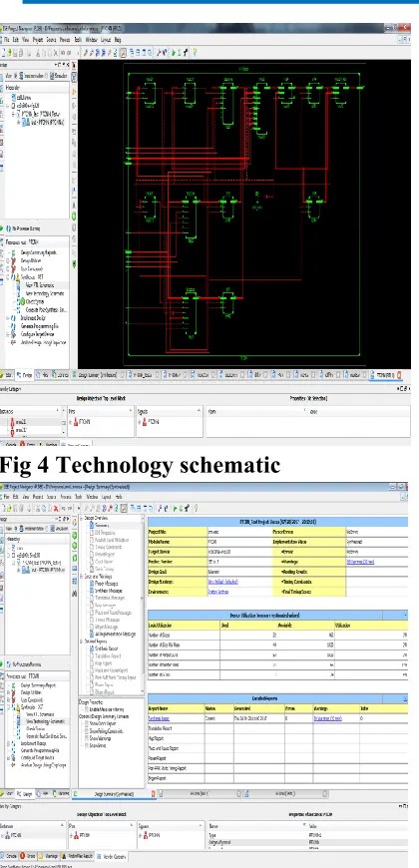This screenshot has width=419, height=868.
Task: Tick the Show Clock Report checkbox
Action: pyautogui.click(x=87, y=723)
